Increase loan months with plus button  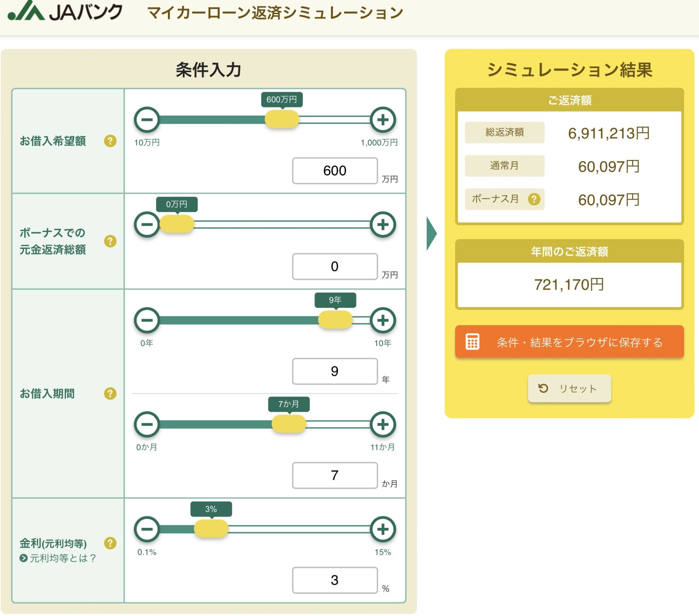point(383,424)
